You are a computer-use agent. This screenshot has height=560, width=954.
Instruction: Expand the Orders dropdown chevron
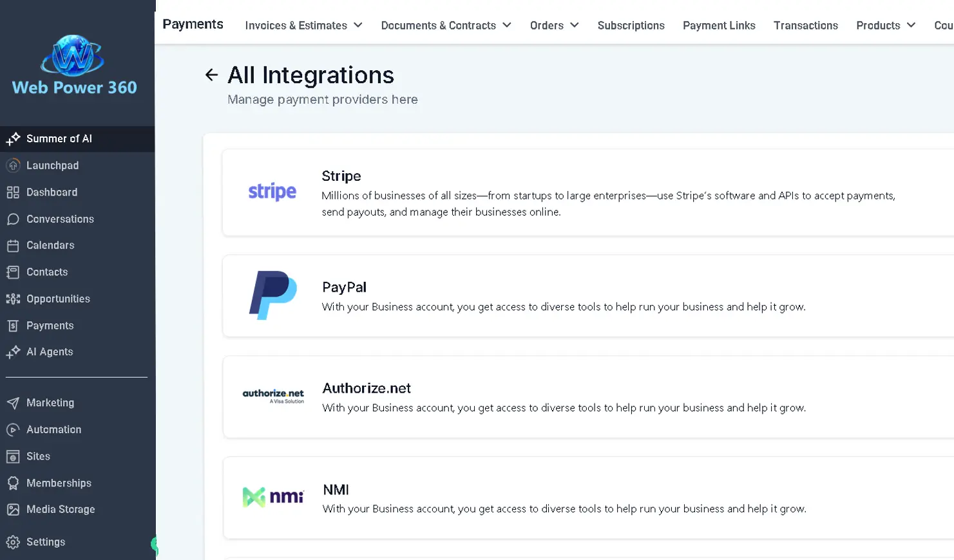click(x=575, y=25)
